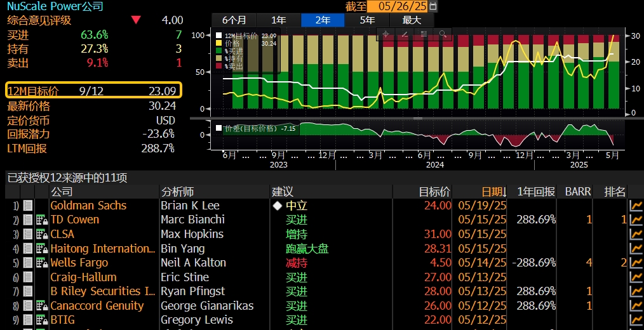Image resolution: width=644 pixels, height=330 pixels.
Task: Open the chart icon on TD Cowen row
Action: click(x=636, y=220)
